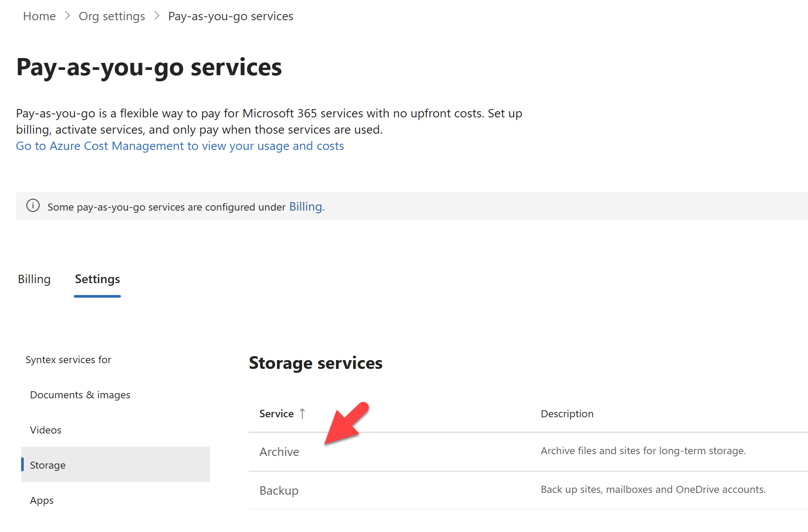Click the first breadcrumb chevron separator
The image size is (808, 532).
point(67,16)
